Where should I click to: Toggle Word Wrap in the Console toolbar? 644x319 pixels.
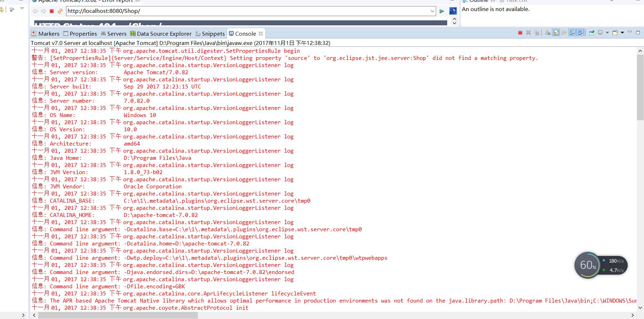(564, 32)
